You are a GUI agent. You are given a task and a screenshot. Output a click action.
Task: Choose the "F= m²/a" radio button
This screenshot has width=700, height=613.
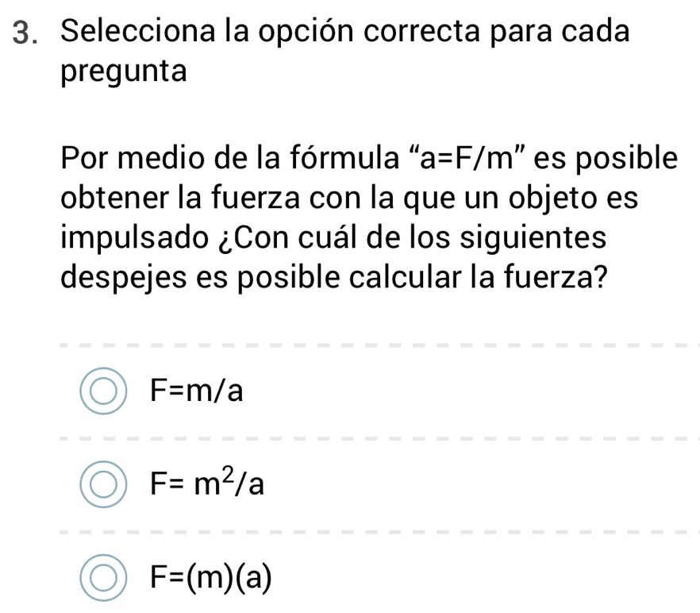coord(102,483)
